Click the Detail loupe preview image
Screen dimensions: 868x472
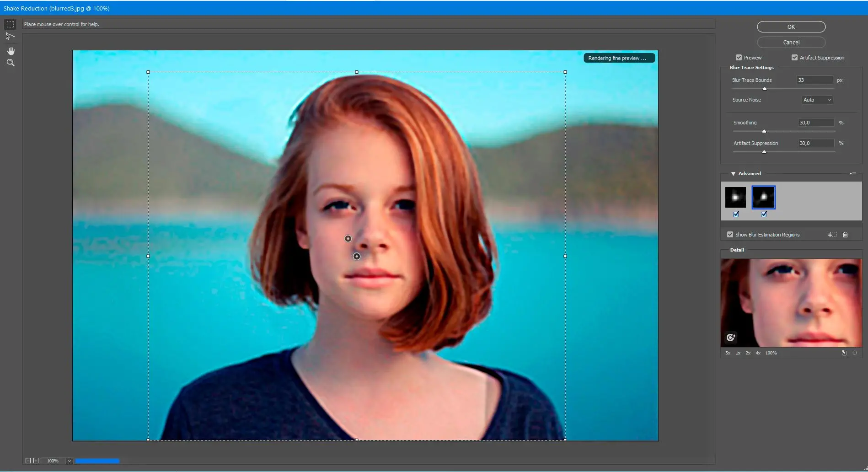click(791, 303)
